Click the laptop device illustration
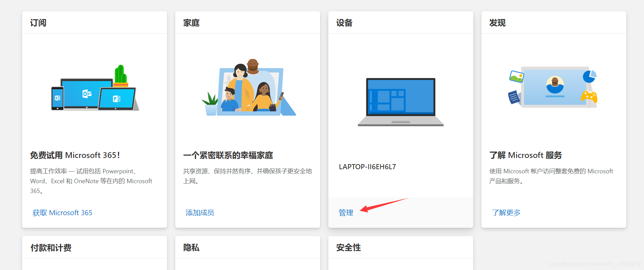The width and height of the screenshot is (644, 270). point(401,102)
